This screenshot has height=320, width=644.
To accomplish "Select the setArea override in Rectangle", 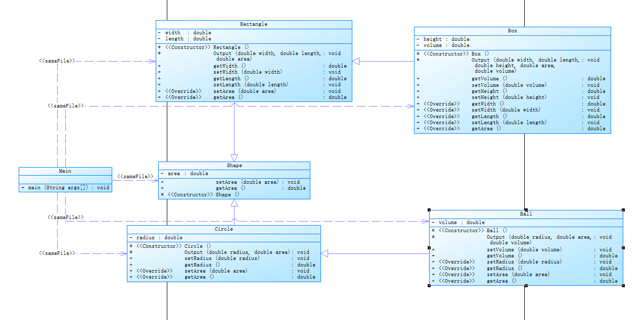I will pyautogui.click(x=249, y=91).
